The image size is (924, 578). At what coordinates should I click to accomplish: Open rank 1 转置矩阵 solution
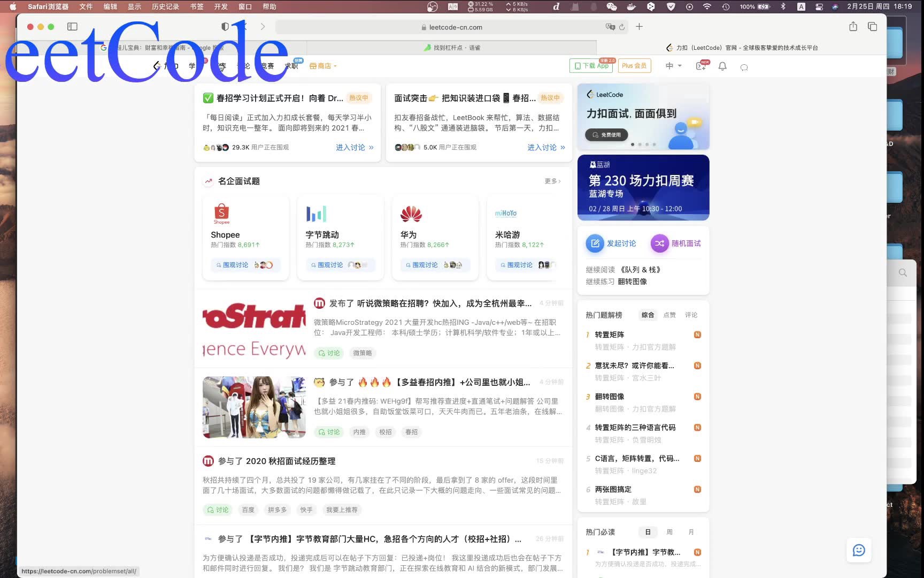click(x=610, y=335)
